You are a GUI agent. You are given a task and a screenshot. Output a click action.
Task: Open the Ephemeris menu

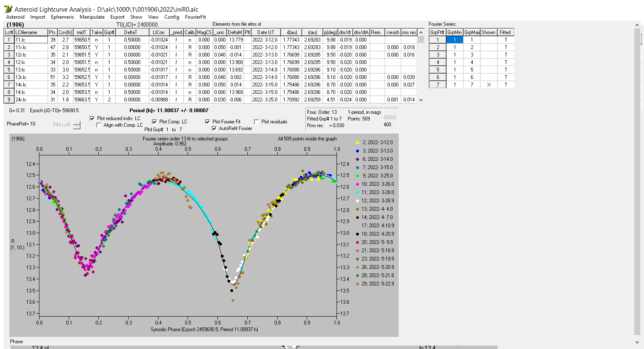[62, 17]
